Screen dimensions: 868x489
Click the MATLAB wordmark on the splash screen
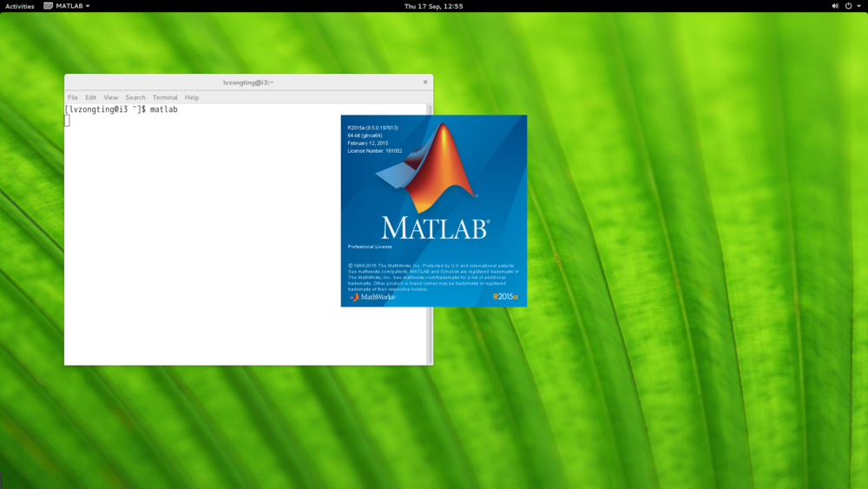point(435,228)
